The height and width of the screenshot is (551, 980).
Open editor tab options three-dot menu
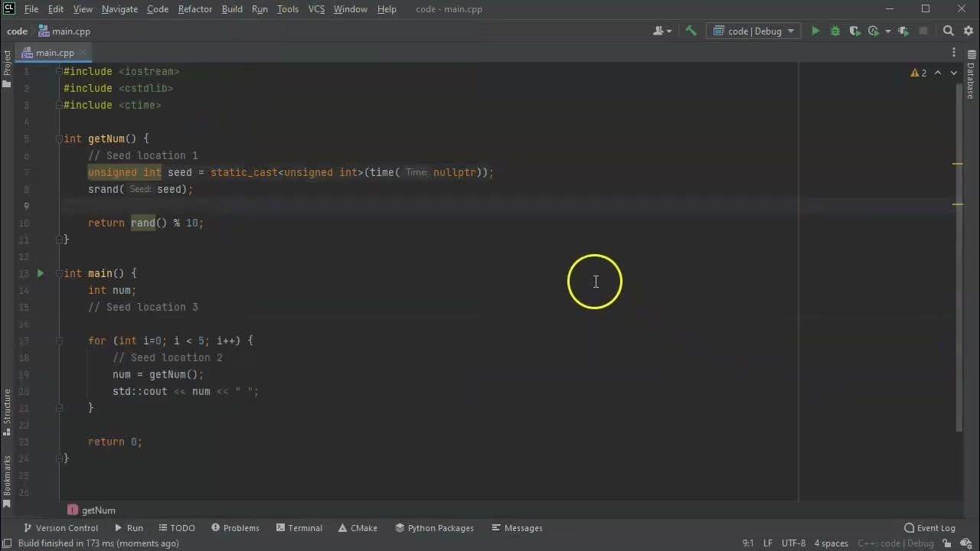[954, 53]
